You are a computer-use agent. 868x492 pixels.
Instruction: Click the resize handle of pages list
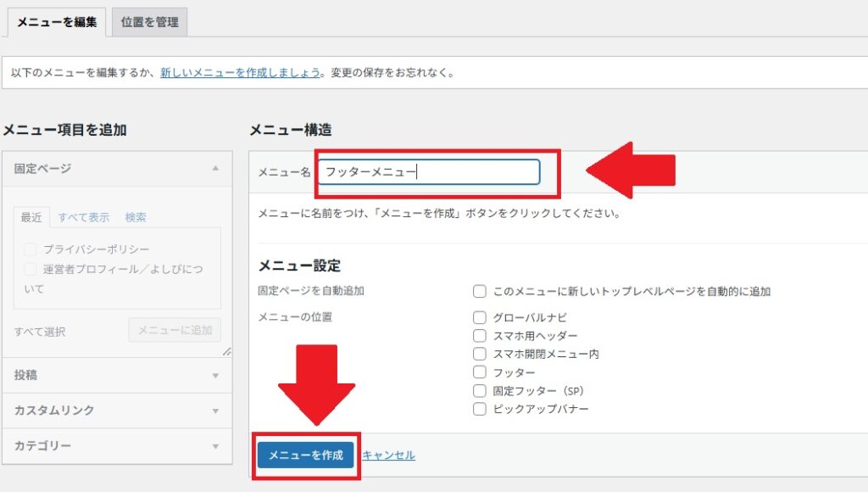[x=227, y=352]
